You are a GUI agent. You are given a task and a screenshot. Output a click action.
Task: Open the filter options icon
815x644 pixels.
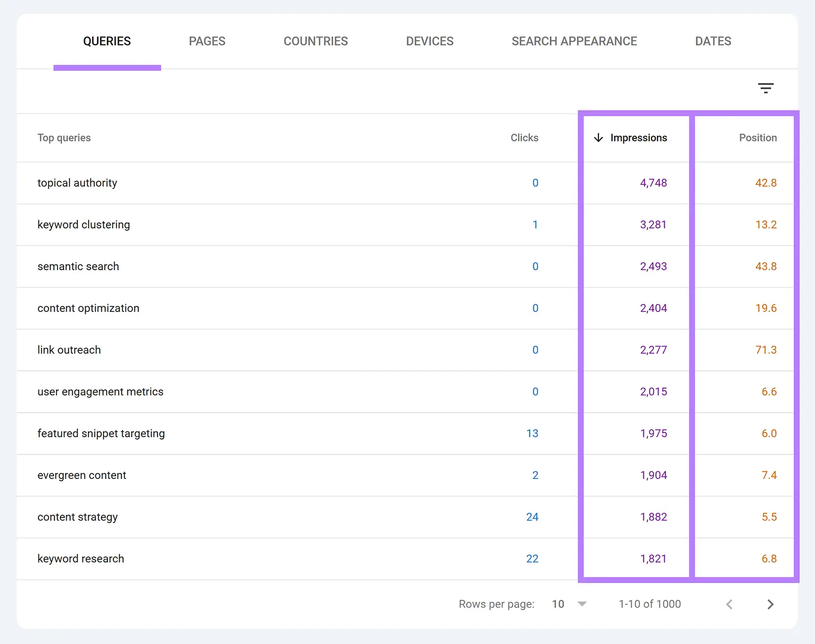766,88
